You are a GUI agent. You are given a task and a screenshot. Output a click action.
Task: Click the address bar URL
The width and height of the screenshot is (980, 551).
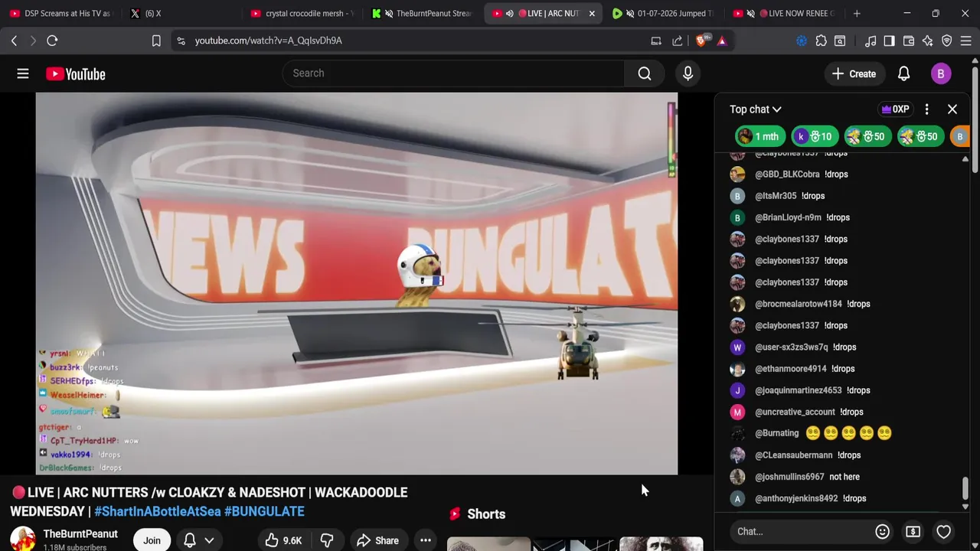click(268, 41)
